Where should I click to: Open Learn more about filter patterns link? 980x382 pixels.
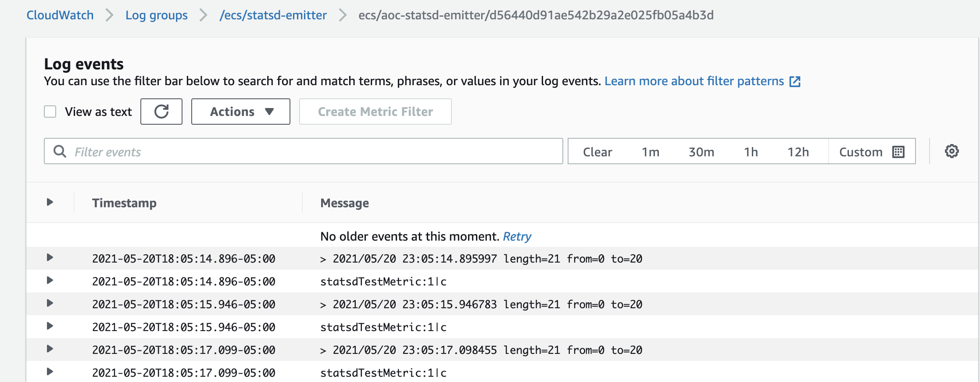694,81
